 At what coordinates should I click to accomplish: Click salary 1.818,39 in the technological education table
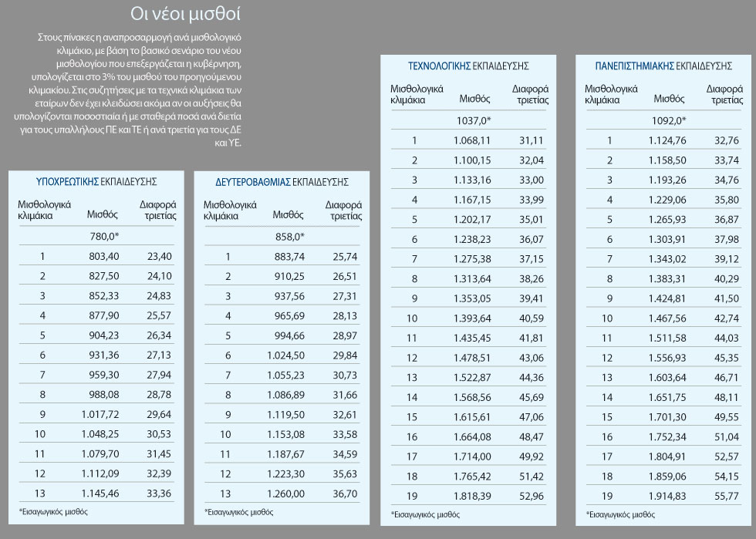coord(472,496)
